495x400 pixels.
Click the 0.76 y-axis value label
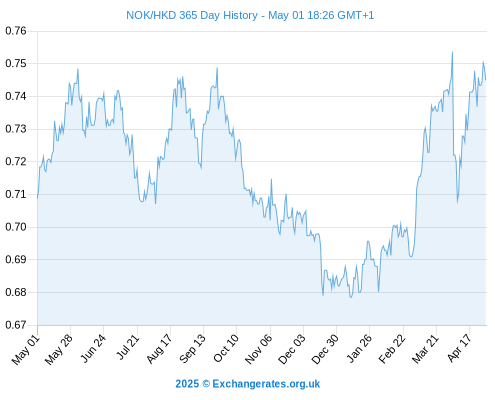16,31
